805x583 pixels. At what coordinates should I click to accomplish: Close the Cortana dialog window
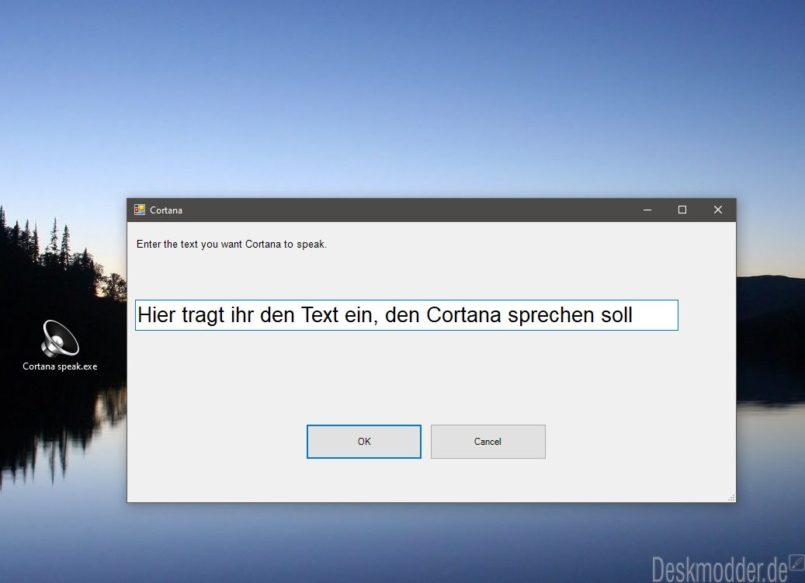(x=717, y=210)
